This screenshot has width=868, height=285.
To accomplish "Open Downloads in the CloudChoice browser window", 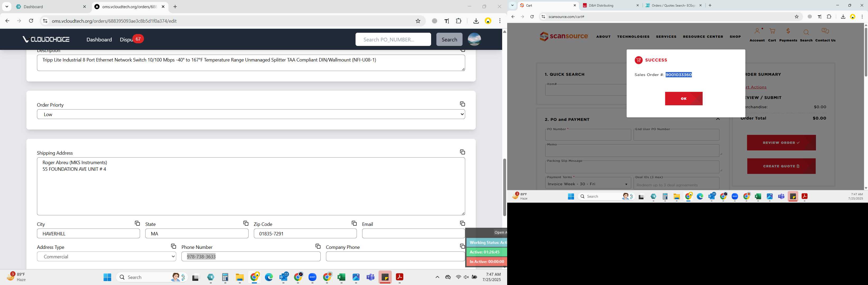I will [476, 21].
